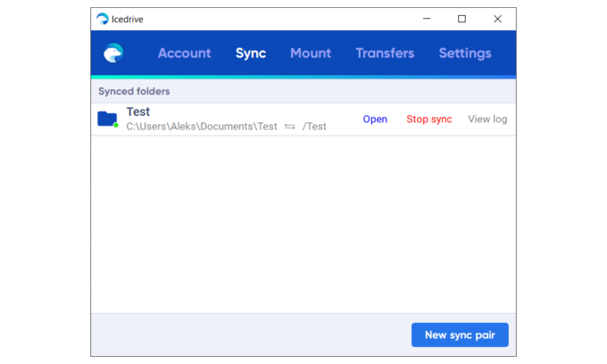
Task: Show the Transfers tab
Action: (385, 54)
